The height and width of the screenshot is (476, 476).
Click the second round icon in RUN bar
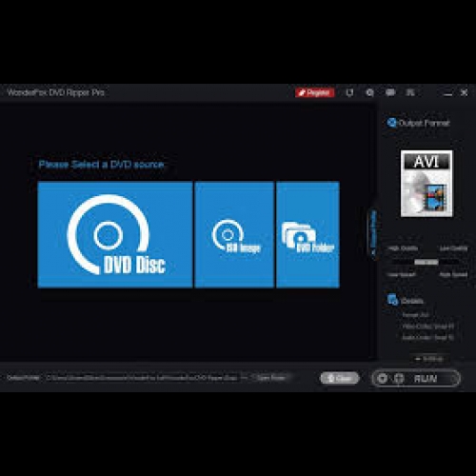pyautogui.click(x=399, y=378)
